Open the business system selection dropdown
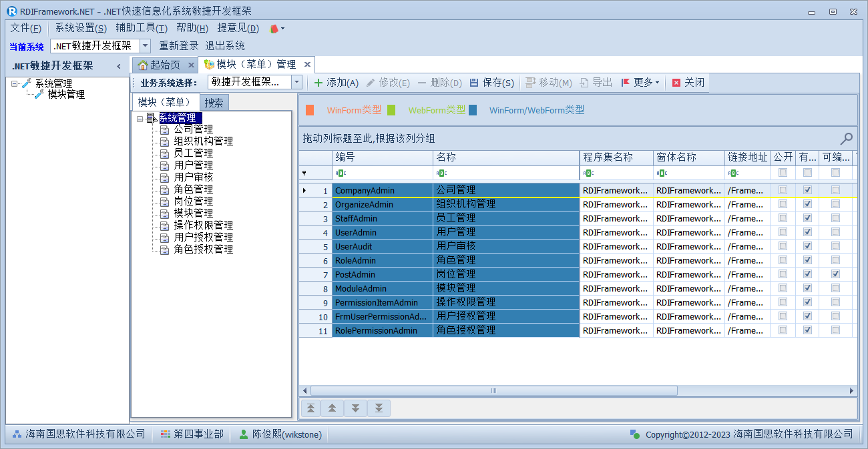868x449 pixels. (x=296, y=82)
